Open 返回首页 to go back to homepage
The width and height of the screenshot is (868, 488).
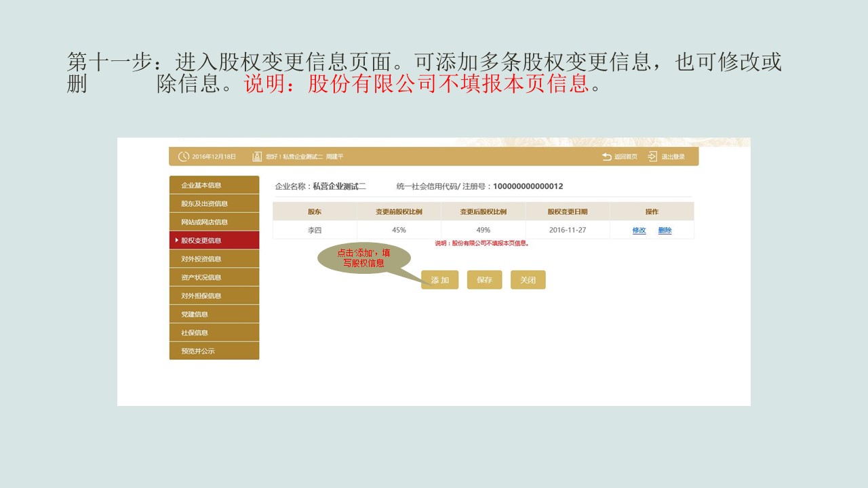point(627,156)
